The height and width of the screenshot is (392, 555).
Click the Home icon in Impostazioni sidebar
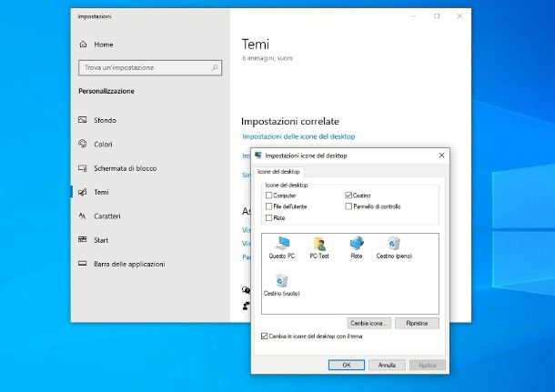pos(83,45)
